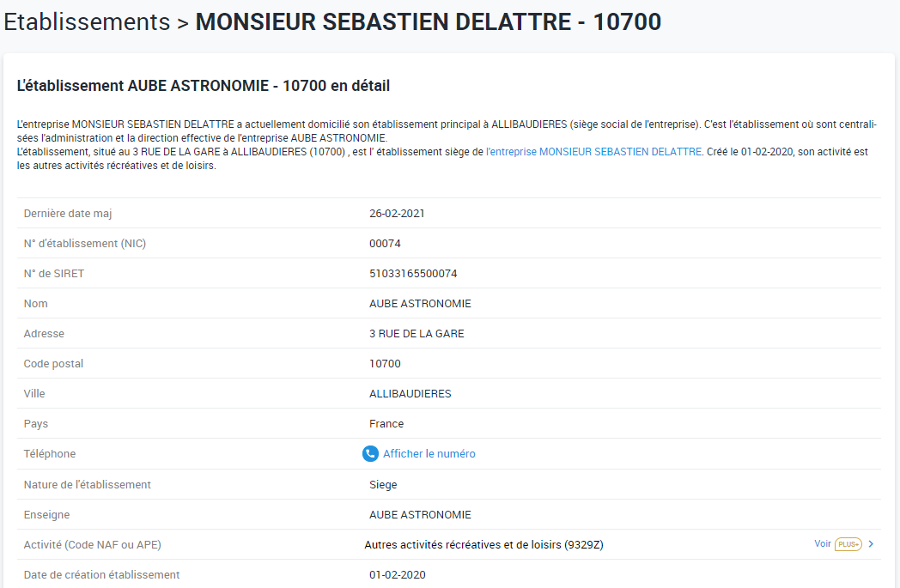Screen dimensions: 900x588
Task: Go back to 'Etablissements' in breadcrumb
Action: (87, 22)
